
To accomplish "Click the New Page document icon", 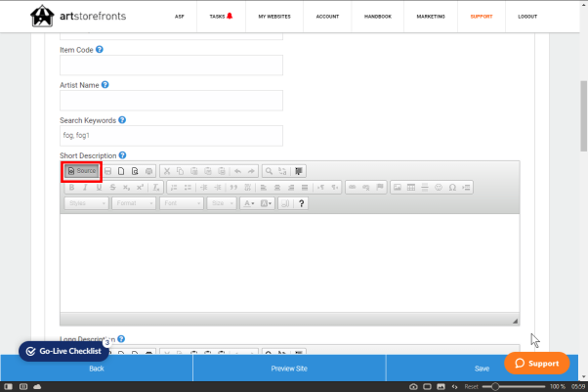I will [x=121, y=171].
